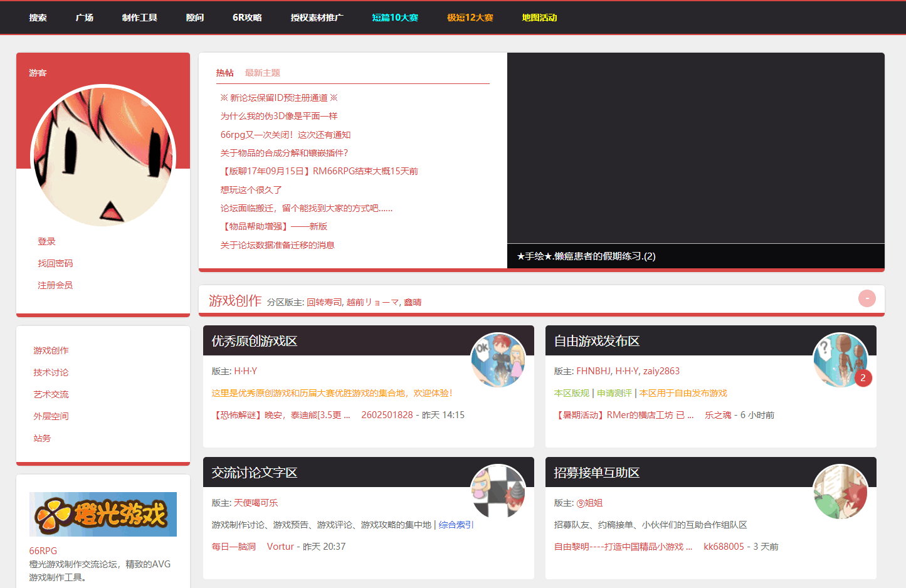Open the 招募接单互助区 forum title
Viewport: 906px width, 588px height.
[x=597, y=473]
